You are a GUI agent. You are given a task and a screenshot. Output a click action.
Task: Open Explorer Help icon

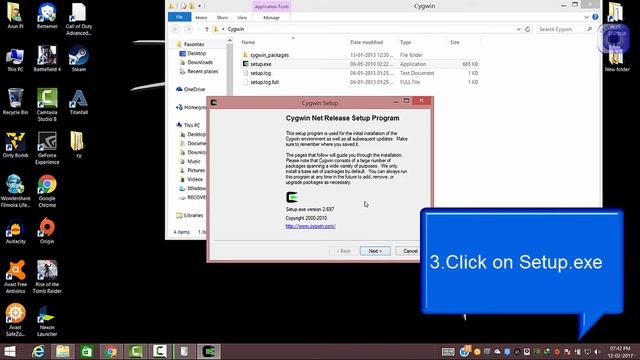[x=595, y=17]
